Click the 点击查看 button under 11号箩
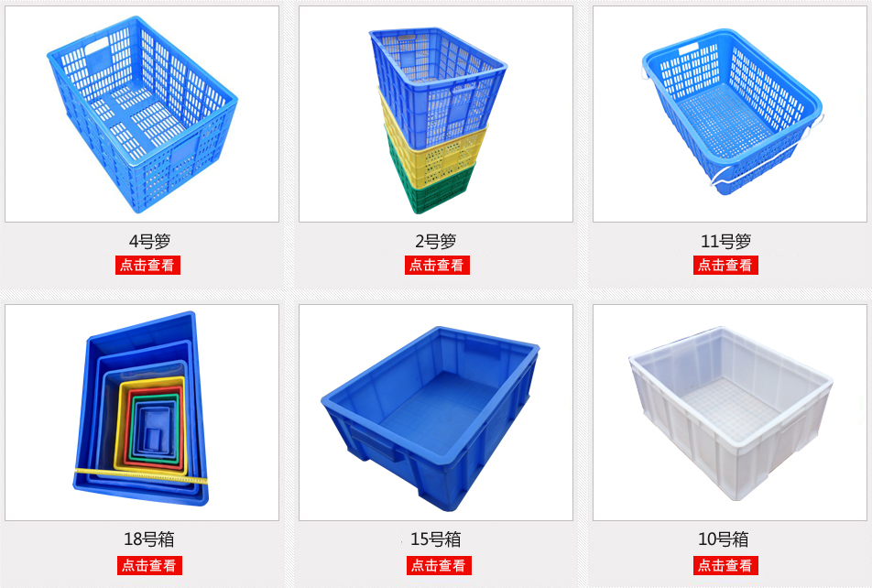Viewport: 872px width, 588px height. coord(725,266)
